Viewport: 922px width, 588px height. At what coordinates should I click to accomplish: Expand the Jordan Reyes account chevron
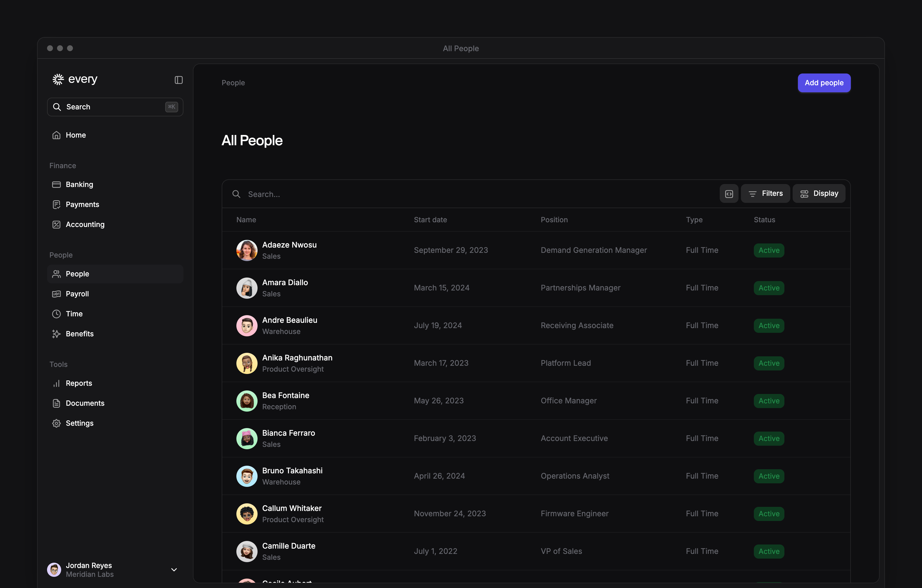[174, 570]
